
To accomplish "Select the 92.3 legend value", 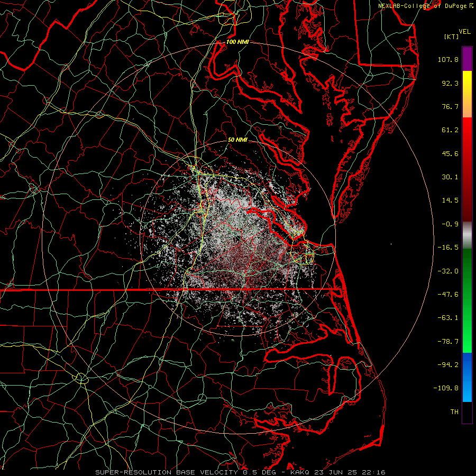I will click(450, 83).
